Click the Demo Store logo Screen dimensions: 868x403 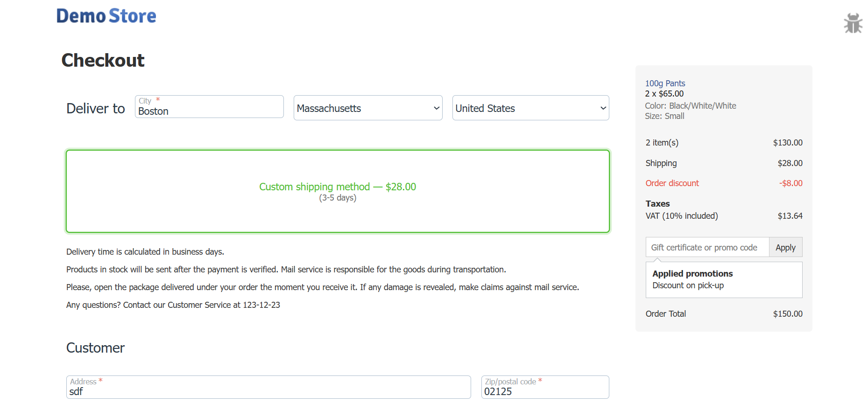(x=106, y=16)
